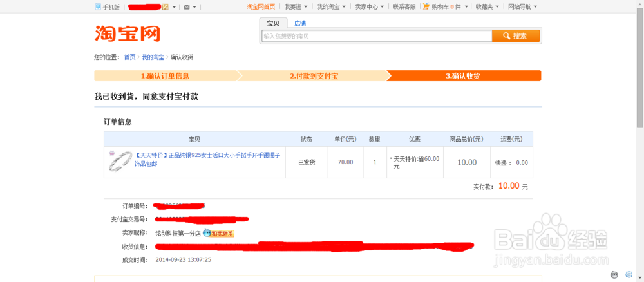Open 淘宝网首页 link
This screenshot has height=282, width=644.
[261, 6]
